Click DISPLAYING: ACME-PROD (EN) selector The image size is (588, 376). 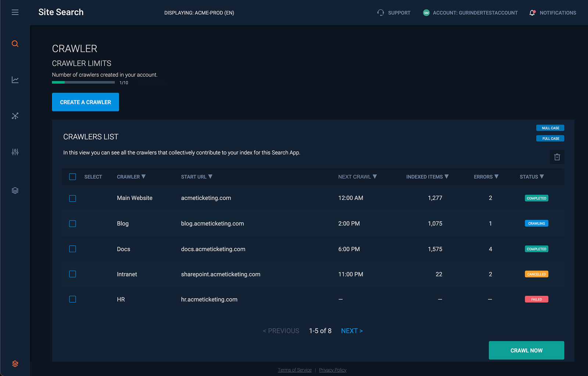click(x=199, y=13)
